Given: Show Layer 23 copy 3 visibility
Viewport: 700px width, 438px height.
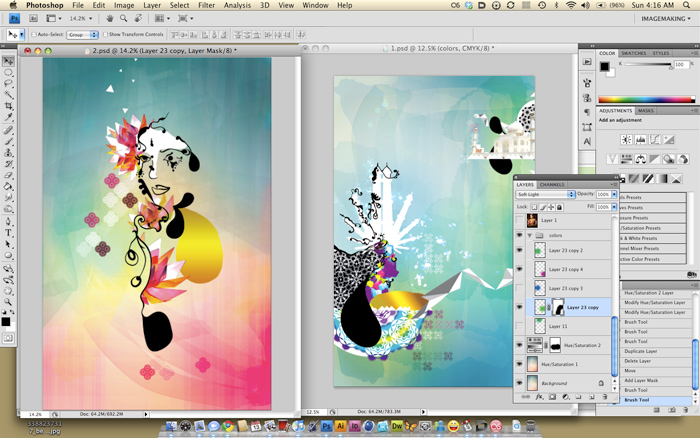Looking at the screenshot, I should point(519,288).
